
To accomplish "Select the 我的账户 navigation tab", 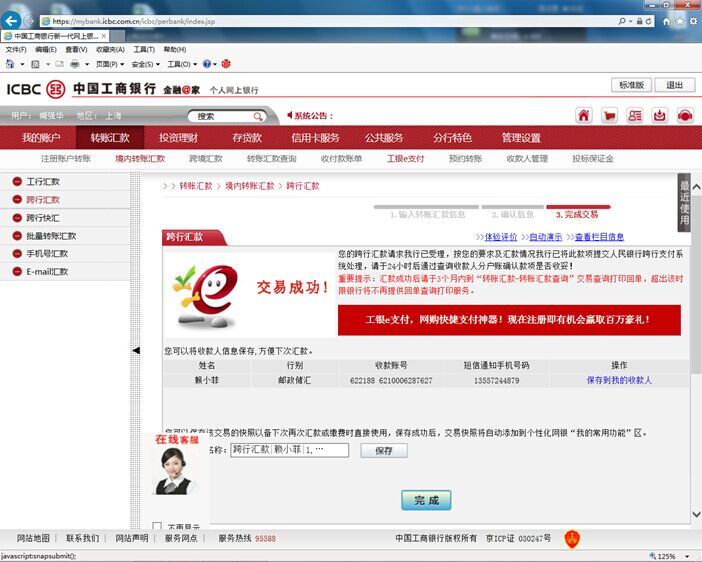I will (41, 137).
